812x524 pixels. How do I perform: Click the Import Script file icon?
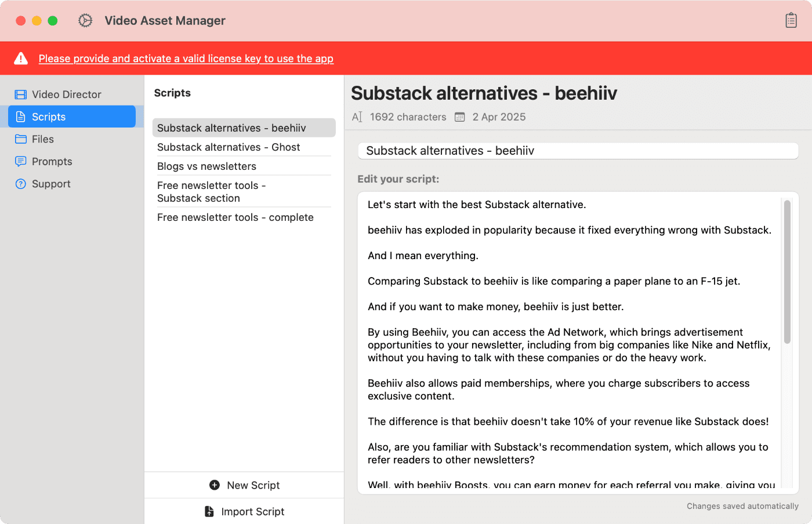pyautogui.click(x=209, y=511)
